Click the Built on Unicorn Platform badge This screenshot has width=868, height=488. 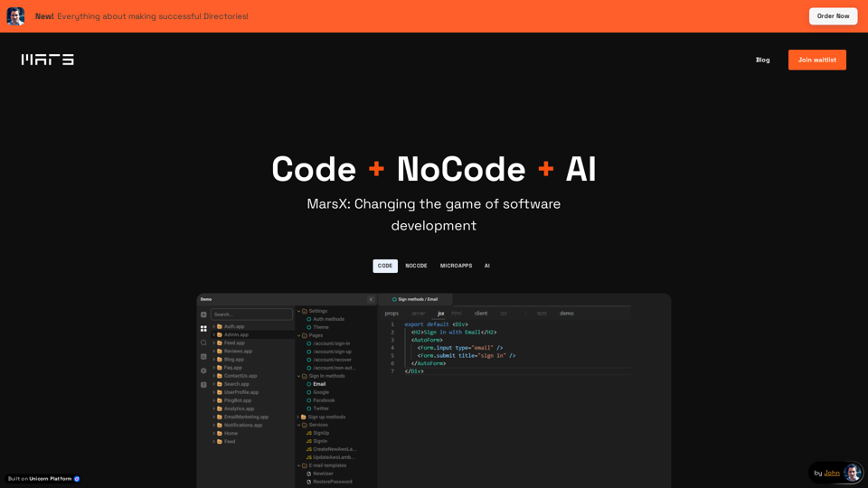click(x=43, y=479)
